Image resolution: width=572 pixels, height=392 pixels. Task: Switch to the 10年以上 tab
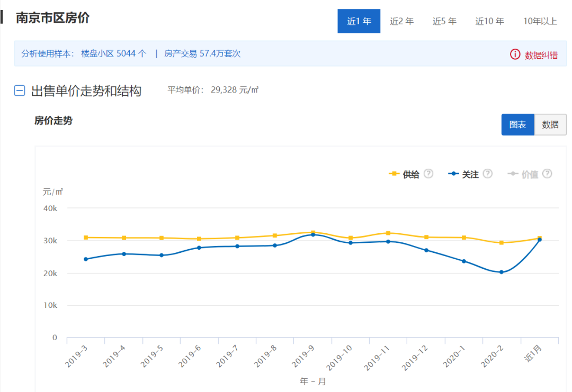[540, 21]
